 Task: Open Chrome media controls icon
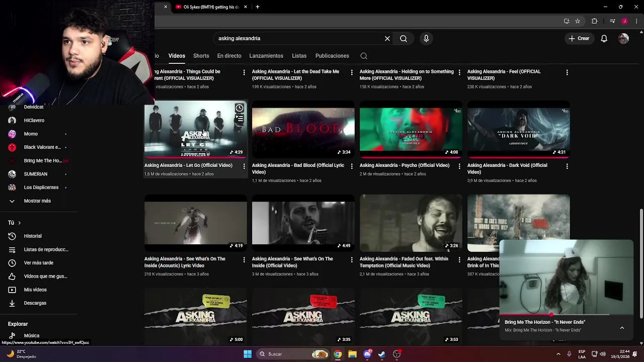(612, 21)
